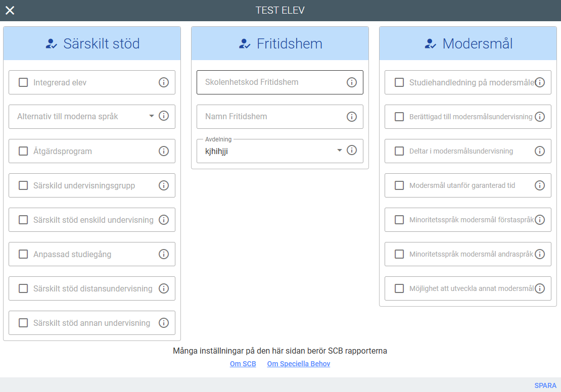Click info icon beside Integrerad elev
The width and height of the screenshot is (561, 392).
coord(164,82)
